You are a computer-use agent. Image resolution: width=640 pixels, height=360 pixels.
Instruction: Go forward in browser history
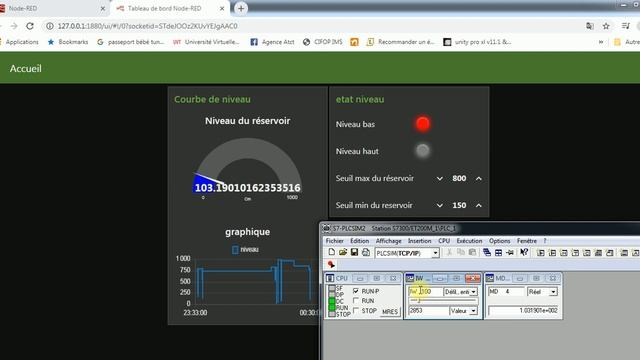(14, 26)
